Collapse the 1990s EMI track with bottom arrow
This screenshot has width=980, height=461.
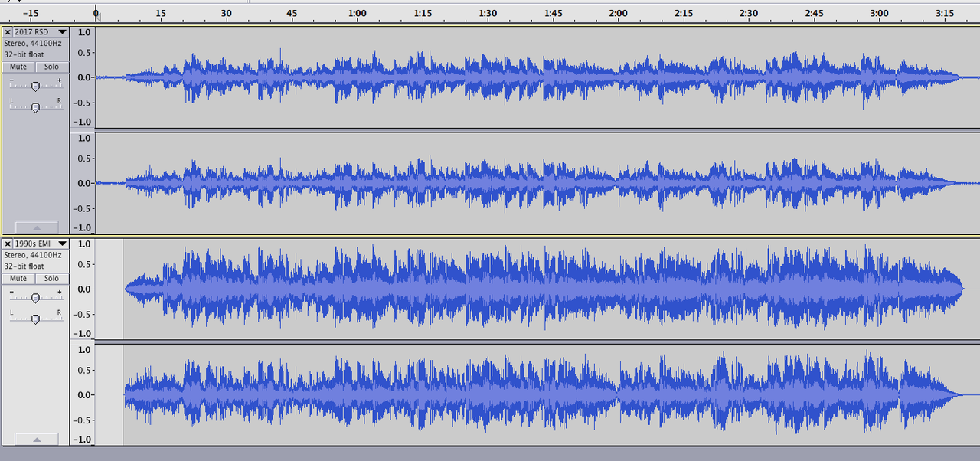point(35,440)
